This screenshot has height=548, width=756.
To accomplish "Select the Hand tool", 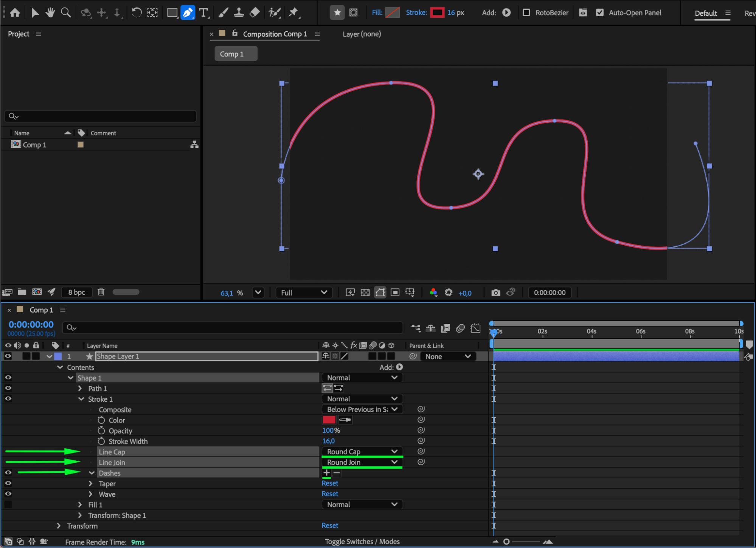I will pyautogui.click(x=50, y=13).
